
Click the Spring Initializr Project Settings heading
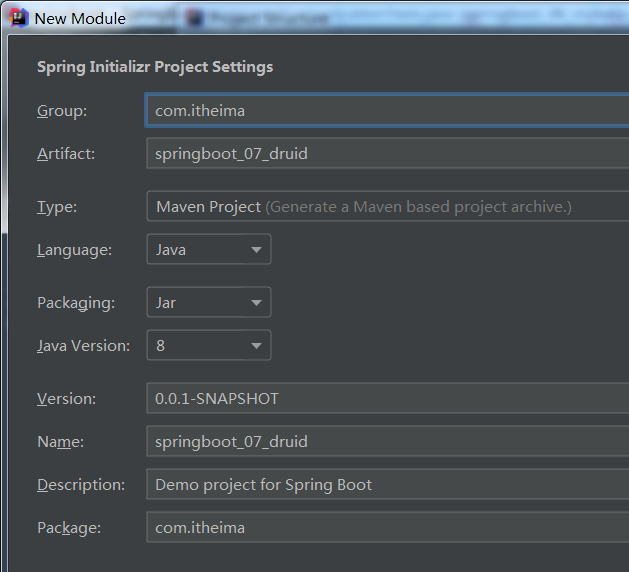point(155,67)
